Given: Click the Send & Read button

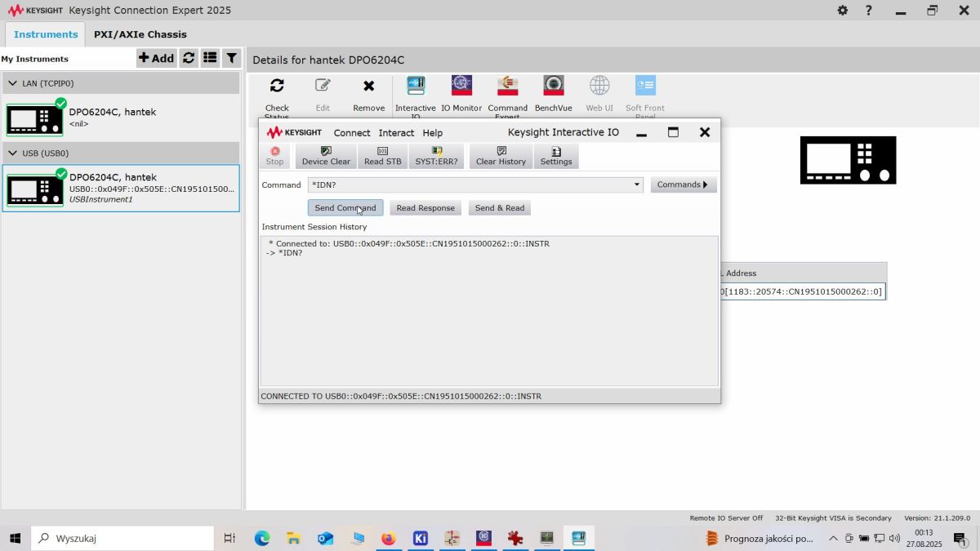Looking at the screenshot, I should (500, 208).
